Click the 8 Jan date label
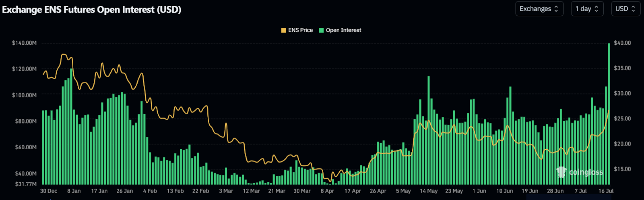The image size is (644, 200). click(74, 191)
